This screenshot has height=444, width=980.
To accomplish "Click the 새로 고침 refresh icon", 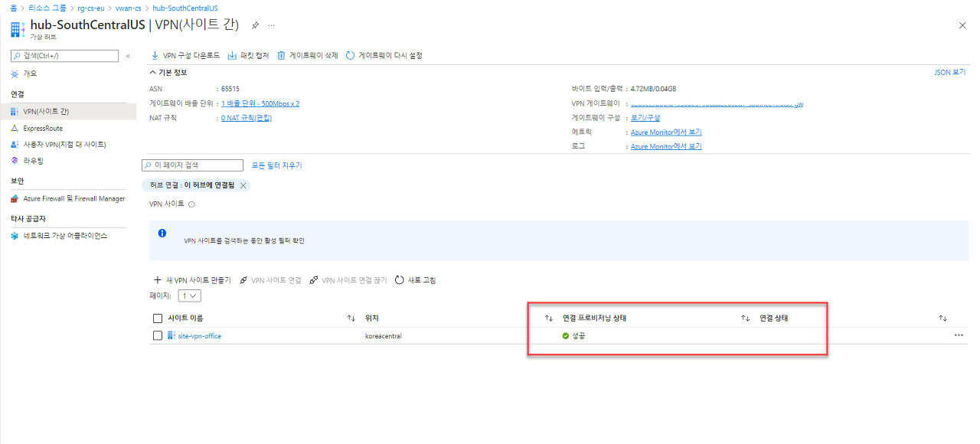I will point(400,280).
